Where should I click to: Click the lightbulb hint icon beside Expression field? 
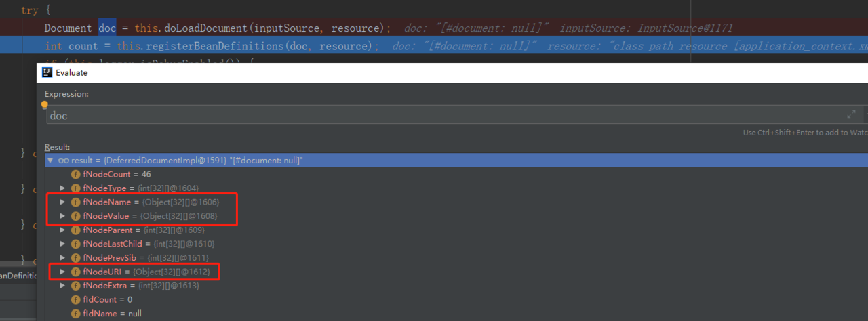pos(45,106)
